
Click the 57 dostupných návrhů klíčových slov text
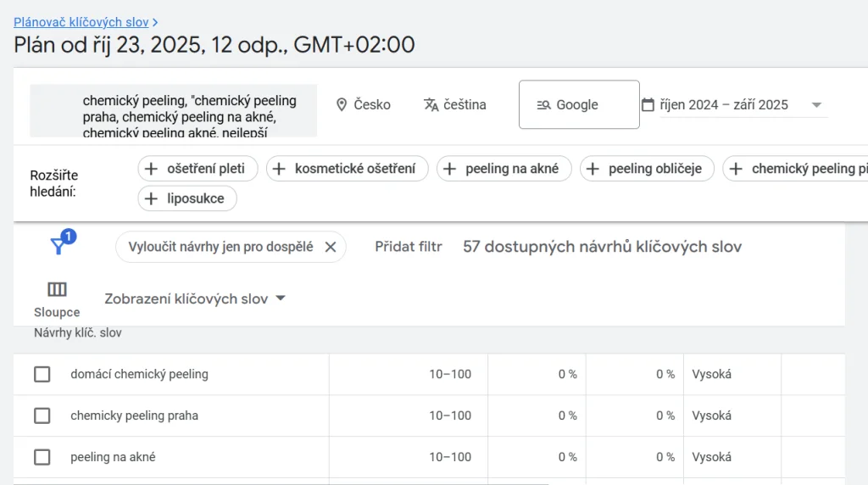coord(603,247)
